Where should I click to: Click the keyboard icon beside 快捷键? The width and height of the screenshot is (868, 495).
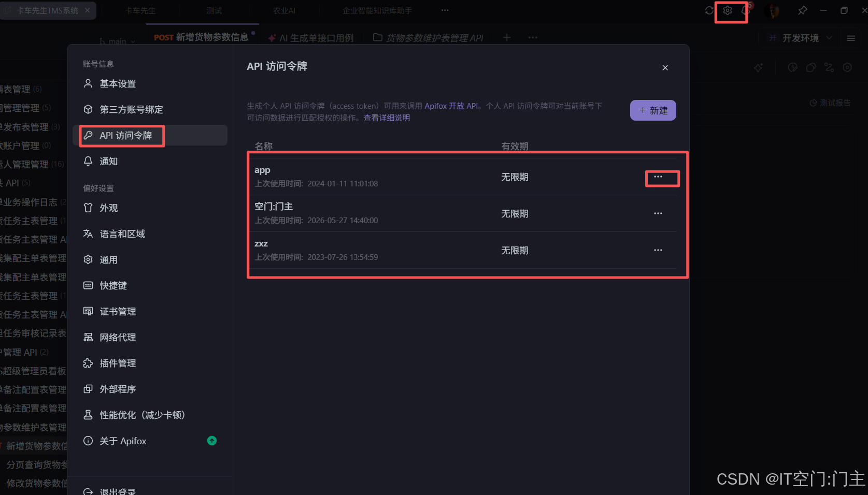coord(88,285)
